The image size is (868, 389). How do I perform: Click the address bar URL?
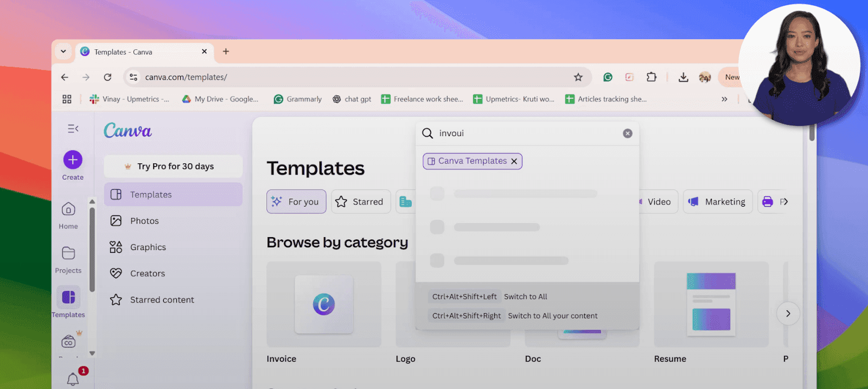(186, 77)
